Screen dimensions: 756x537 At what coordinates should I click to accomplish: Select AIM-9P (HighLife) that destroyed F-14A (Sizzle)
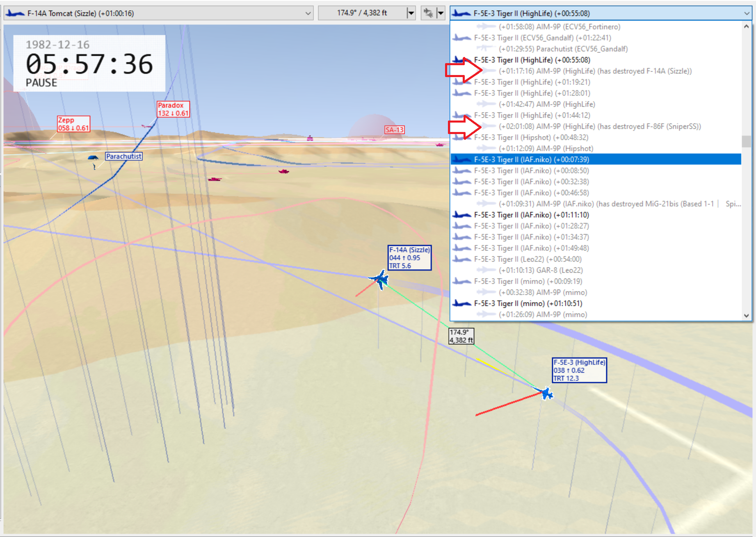(x=595, y=71)
